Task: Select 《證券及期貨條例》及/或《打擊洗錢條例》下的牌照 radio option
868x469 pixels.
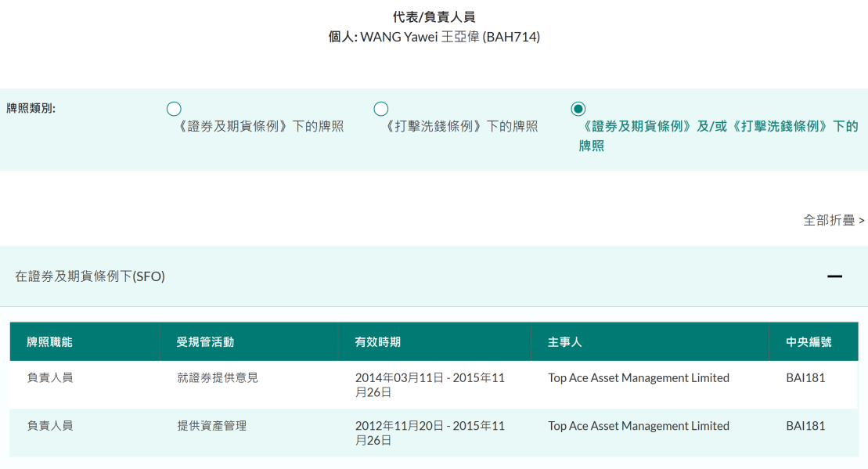Action: 578,109
